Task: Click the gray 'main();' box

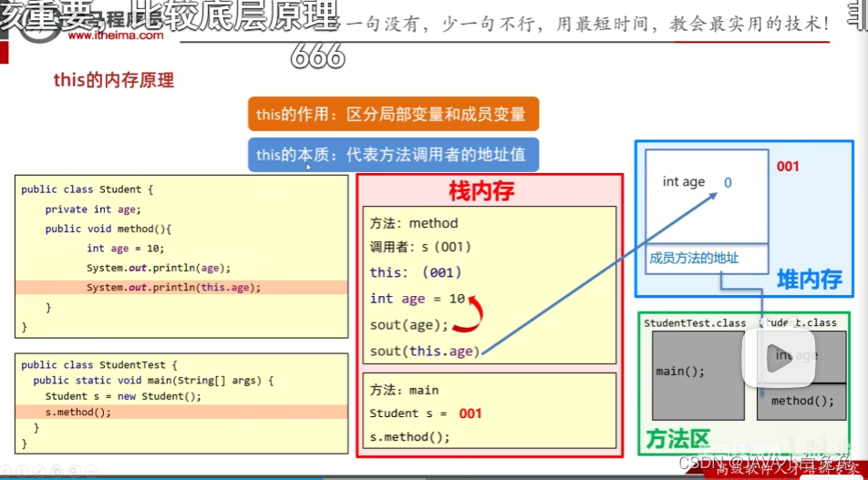Action: pos(697,375)
